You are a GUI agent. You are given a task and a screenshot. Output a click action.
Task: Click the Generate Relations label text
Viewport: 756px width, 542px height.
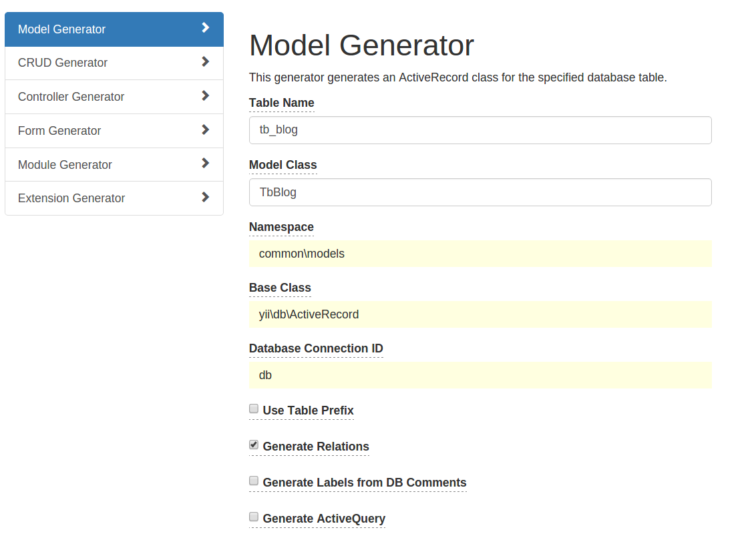pos(316,447)
